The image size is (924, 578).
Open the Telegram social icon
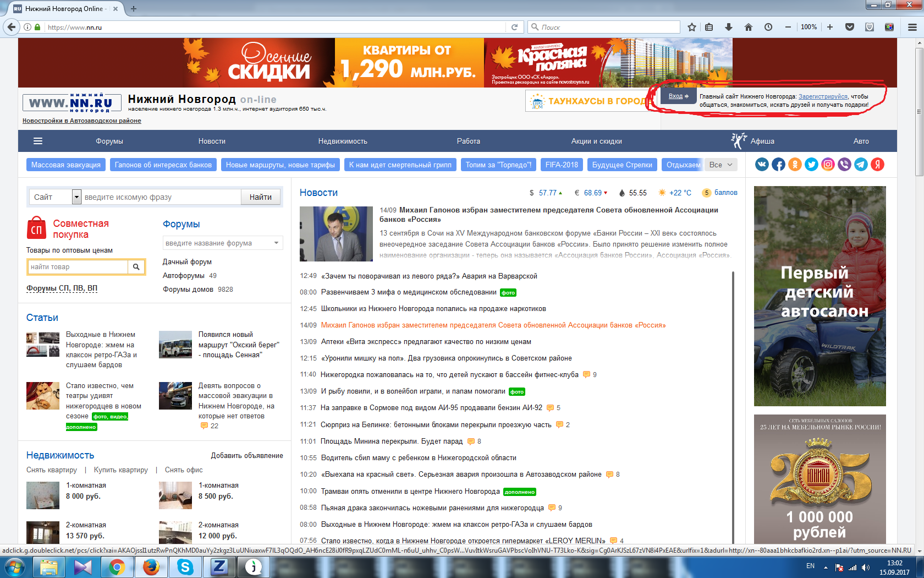coord(861,165)
